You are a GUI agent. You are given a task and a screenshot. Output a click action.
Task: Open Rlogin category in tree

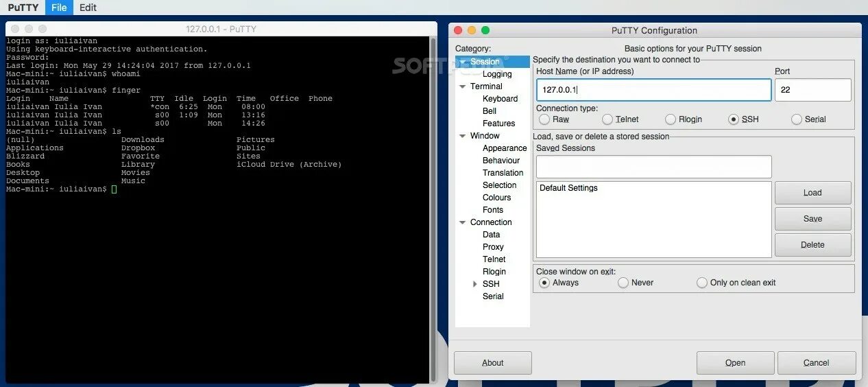(x=494, y=272)
